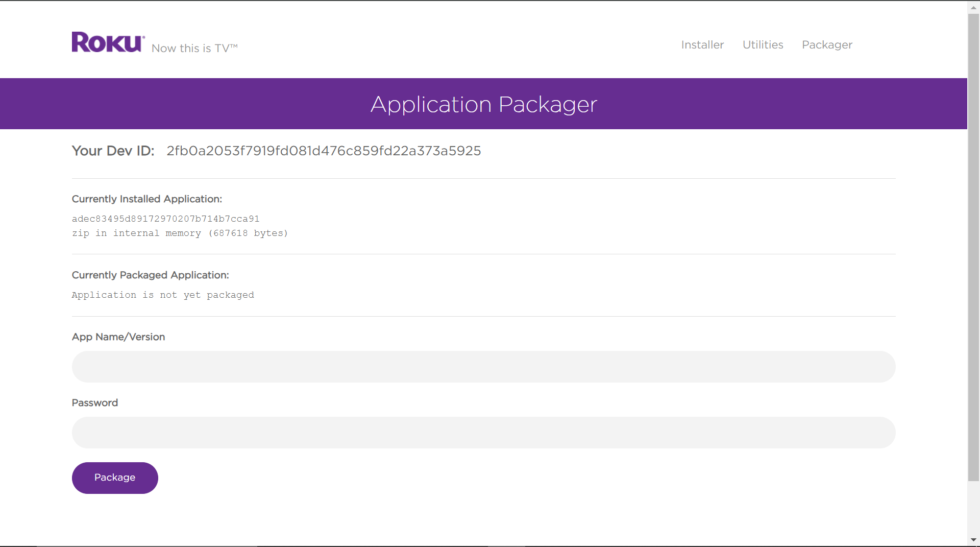
Task: Click the 'Application is not yet packaged' message
Action: (x=162, y=295)
